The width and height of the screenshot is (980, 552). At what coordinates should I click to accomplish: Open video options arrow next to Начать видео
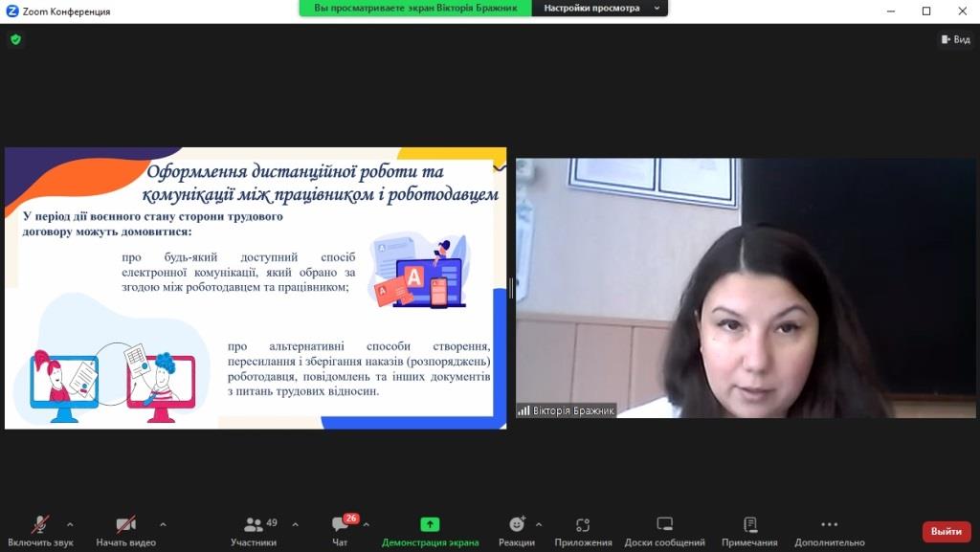(x=163, y=524)
